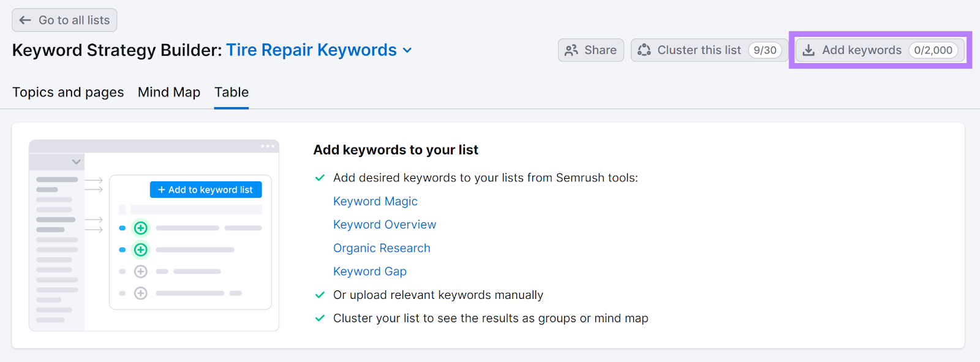Click the first green plus circle in illustration
The height and width of the screenshot is (362, 980).
(x=141, y=228)
